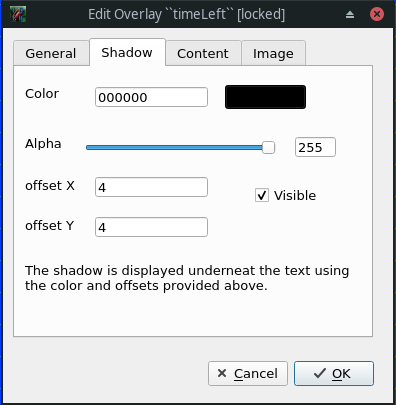
Task: Click the checkmark icon on the OK button
Action: 320,373
